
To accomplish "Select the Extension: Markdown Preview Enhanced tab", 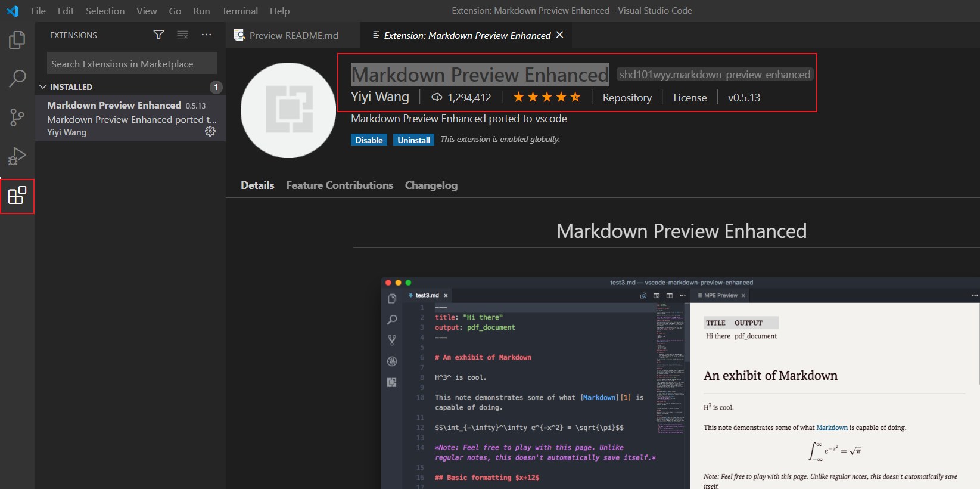I will (466, 35).
